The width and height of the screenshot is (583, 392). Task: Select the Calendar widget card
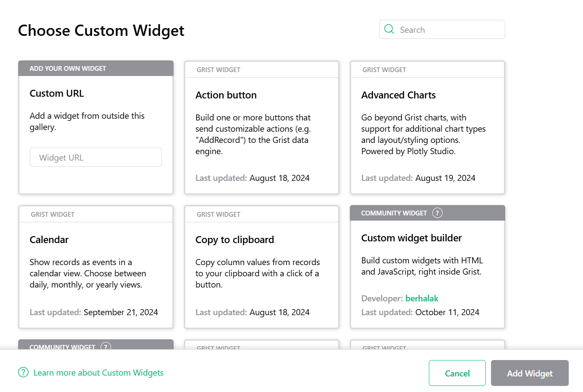coord(96,267)
